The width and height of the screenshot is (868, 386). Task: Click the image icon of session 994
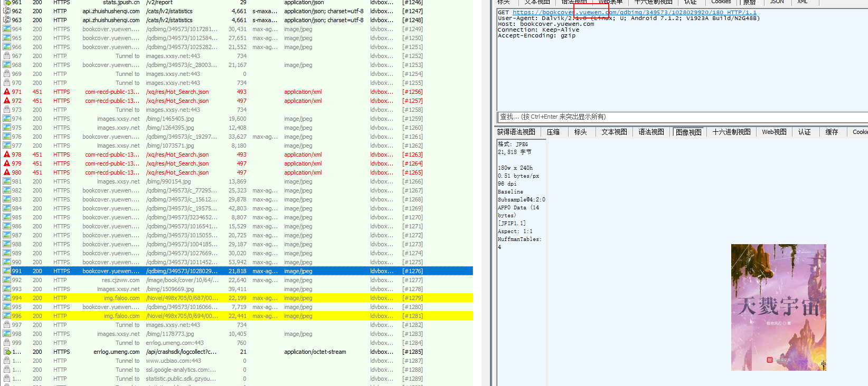tap(7, 298)
